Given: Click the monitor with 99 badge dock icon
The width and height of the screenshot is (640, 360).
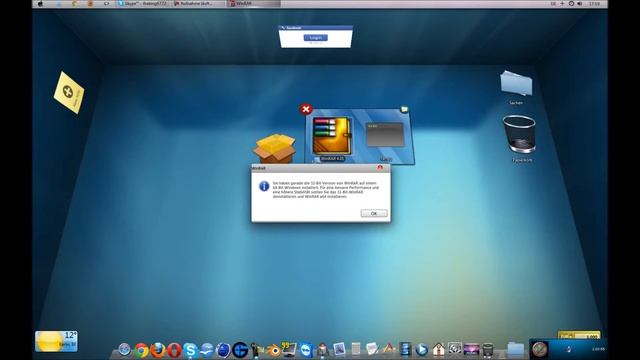Looking at the screenshot, I should 289,349.
